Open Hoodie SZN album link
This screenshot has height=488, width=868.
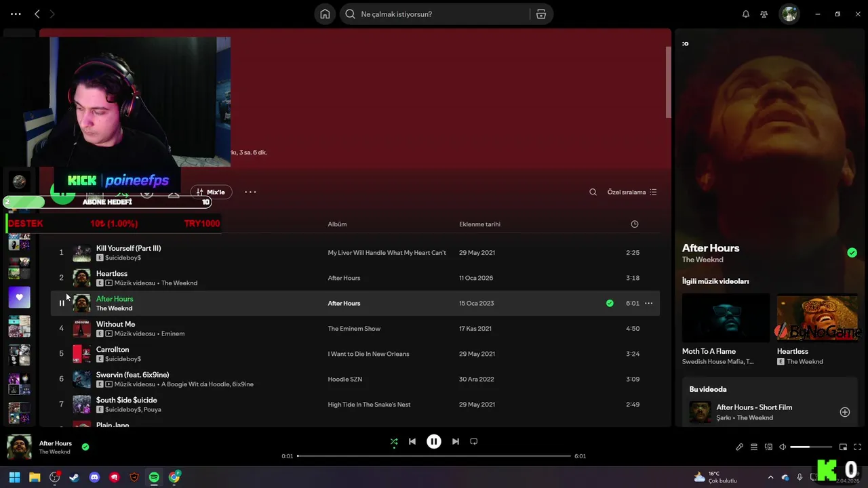344,379
